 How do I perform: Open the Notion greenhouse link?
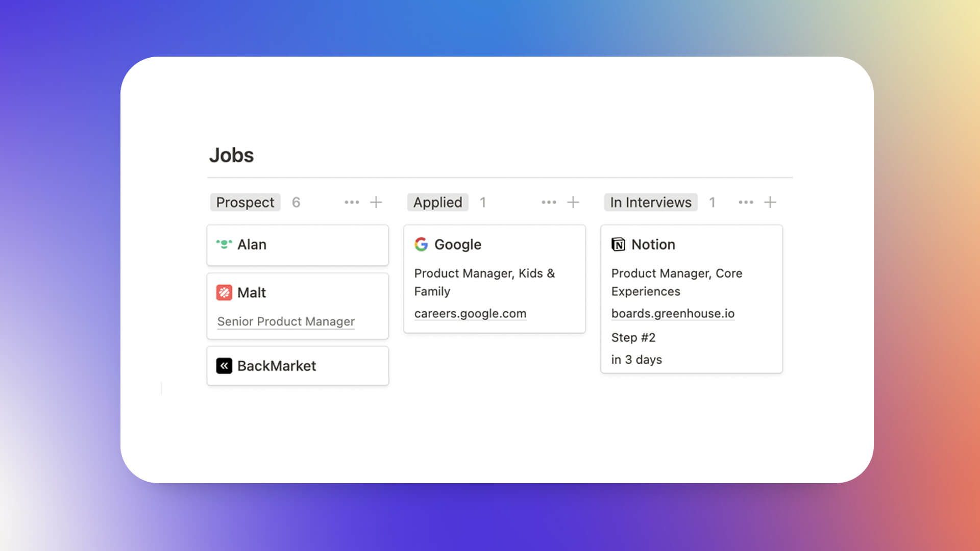[x=672, y=313]
